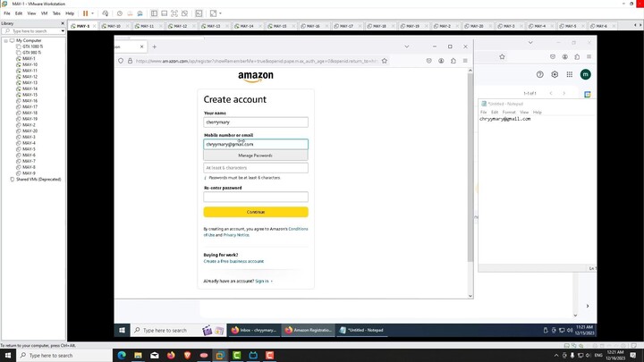Click the Amazon page scroll-up arrow
Viewport: 644px width, 362px height.
point(470,71)
